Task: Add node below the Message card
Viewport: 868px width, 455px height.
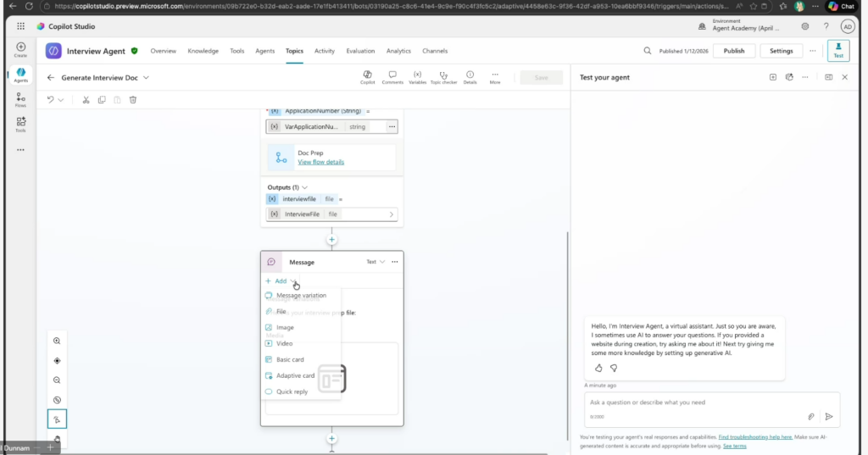Action: 331,438
